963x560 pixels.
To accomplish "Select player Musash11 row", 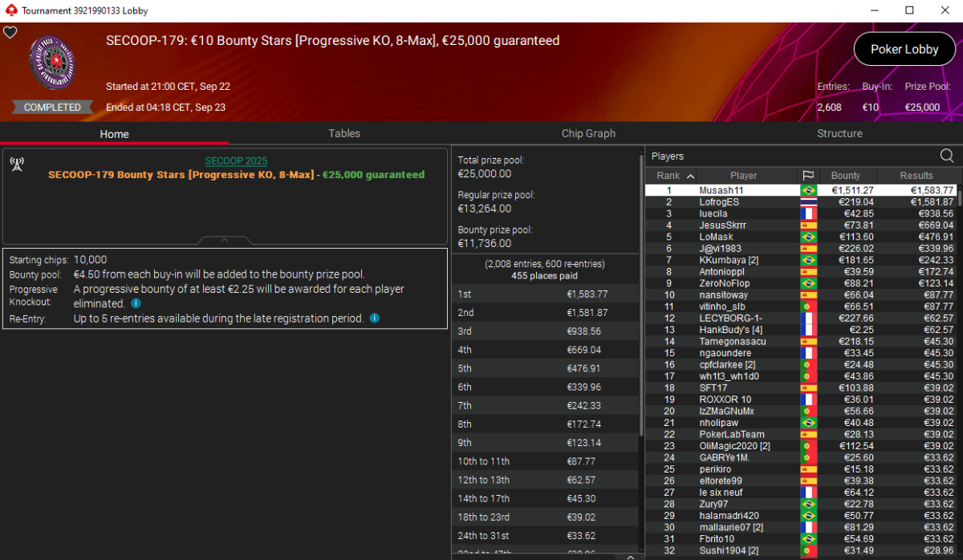I will (800, 190).
